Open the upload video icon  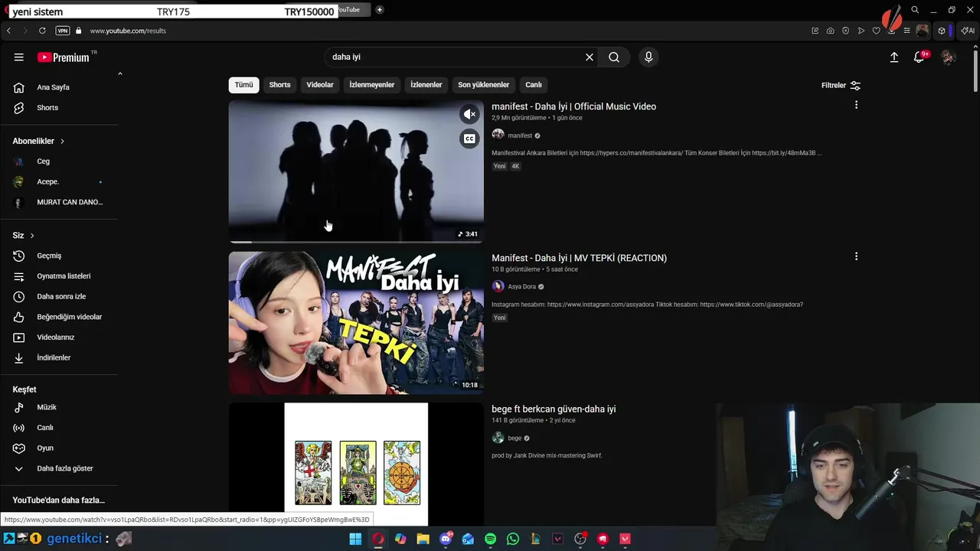[894, 57]
